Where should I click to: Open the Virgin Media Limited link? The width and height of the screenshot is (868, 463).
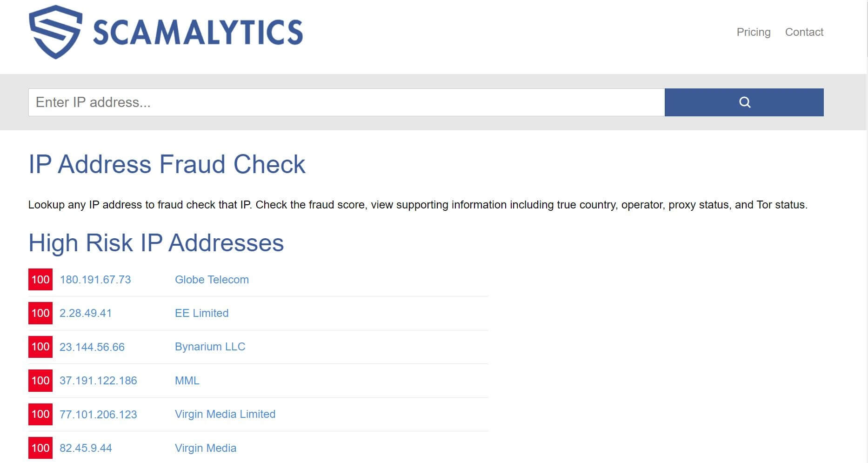[225, 414]
